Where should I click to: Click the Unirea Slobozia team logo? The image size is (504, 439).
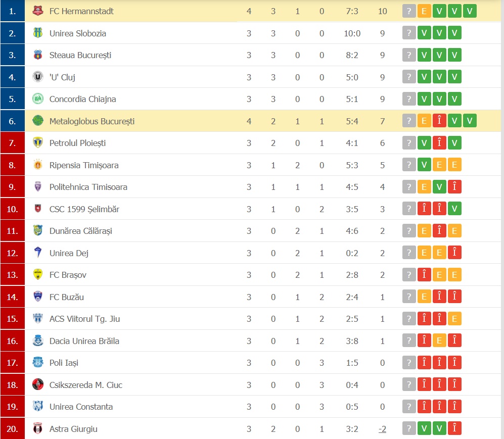pyautogui.click(x=38, y=33)
